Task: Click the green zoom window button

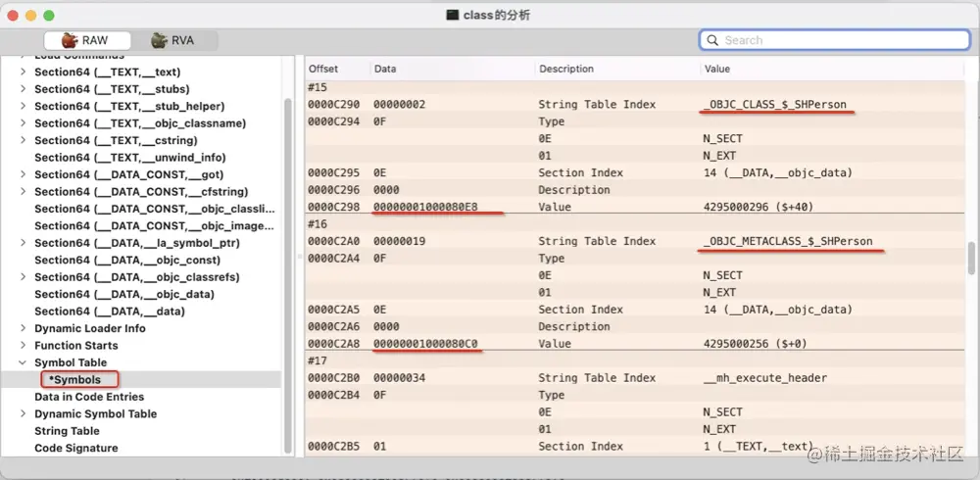Action: (x=49, y=15)
